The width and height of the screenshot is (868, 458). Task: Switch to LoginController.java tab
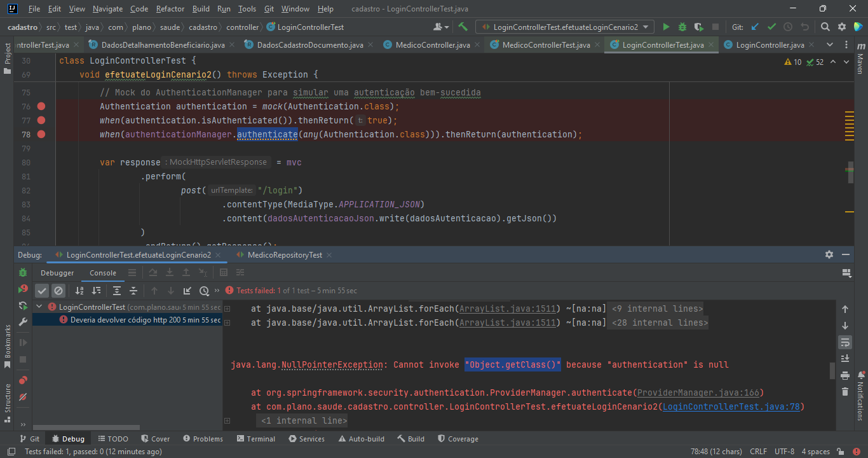[770, 45]
